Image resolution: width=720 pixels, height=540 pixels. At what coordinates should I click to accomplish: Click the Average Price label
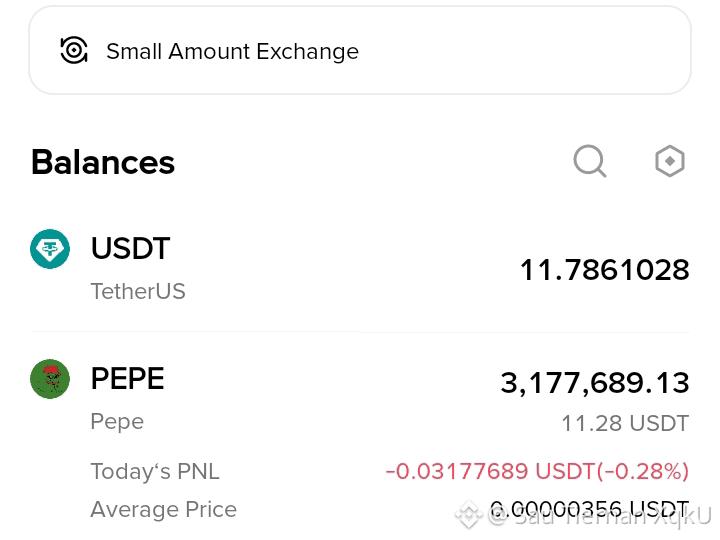163,509
